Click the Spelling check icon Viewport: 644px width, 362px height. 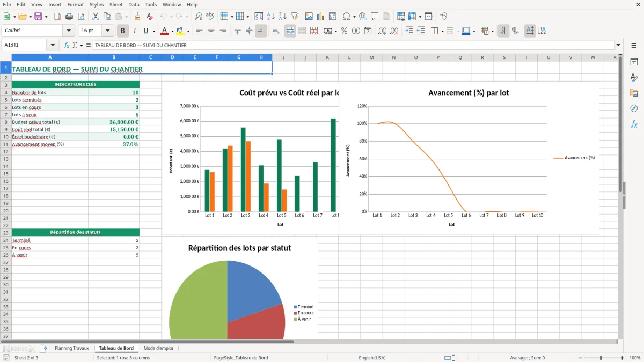[210, 17]
